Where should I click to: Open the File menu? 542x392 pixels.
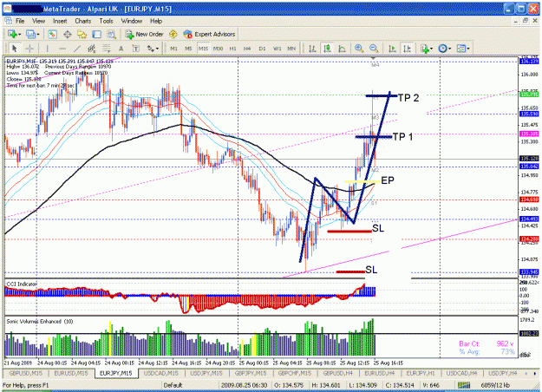click(x=20, y=21)
